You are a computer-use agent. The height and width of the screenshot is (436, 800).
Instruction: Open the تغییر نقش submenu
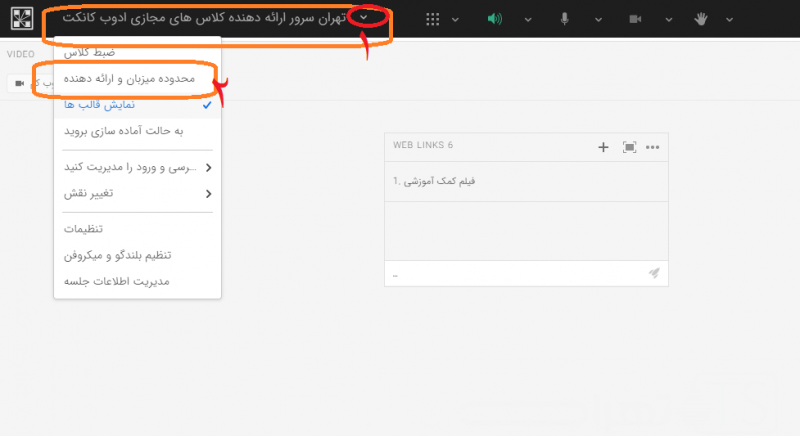click(137, 194)
